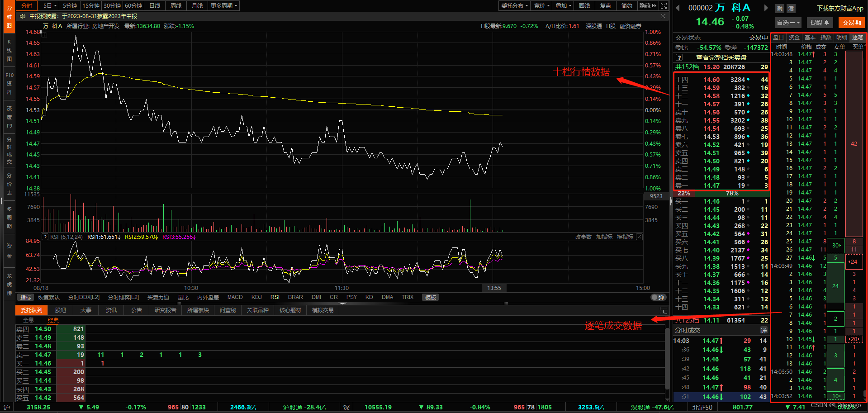Open the 多周期 sidebar item
This screenshot has width=868, height=413.
[x=9, y=218]
